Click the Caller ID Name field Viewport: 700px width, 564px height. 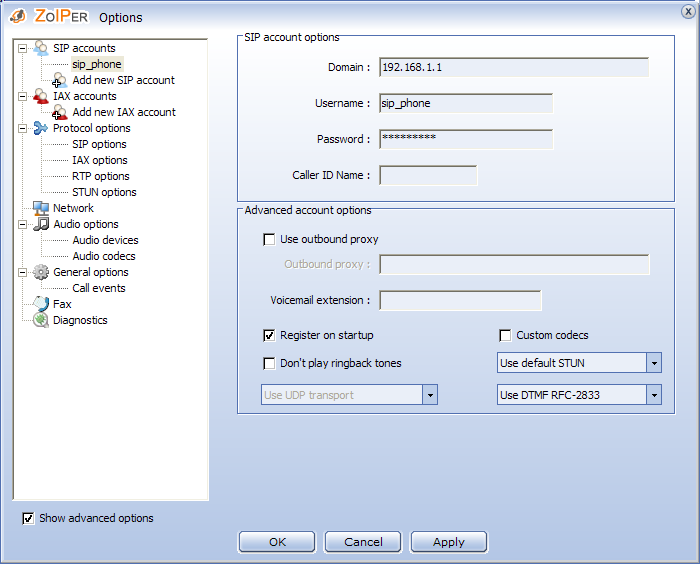click(428, 176)
